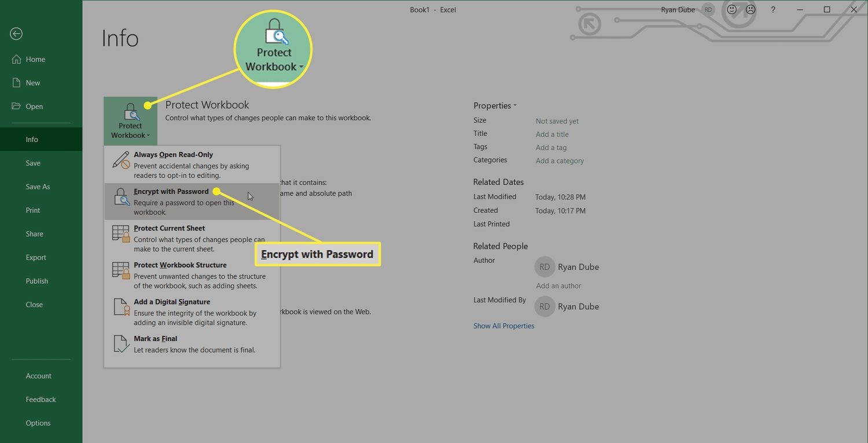Click the Open folder icon
The width and height of the screenshot is (868, 443).
(x=16, y=107)
